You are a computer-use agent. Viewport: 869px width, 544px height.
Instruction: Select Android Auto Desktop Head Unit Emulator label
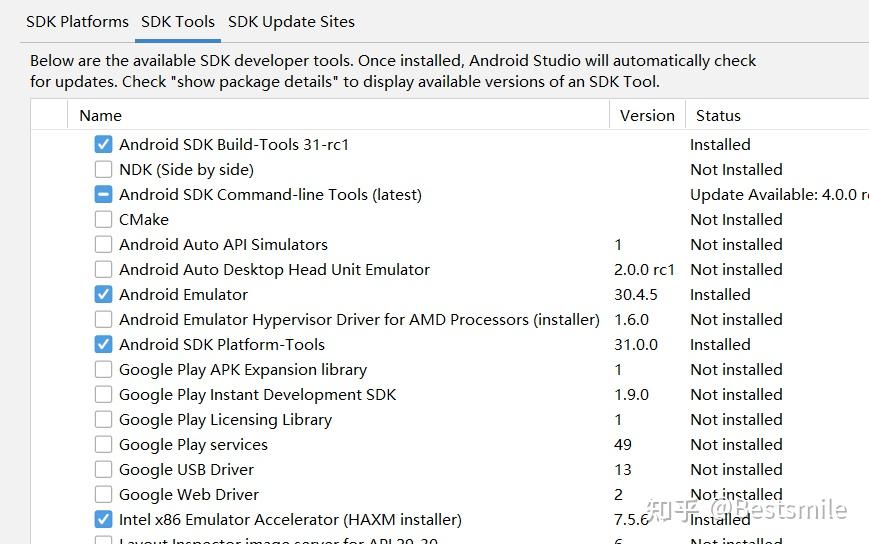pyautogui.click(x=274, y=269)
